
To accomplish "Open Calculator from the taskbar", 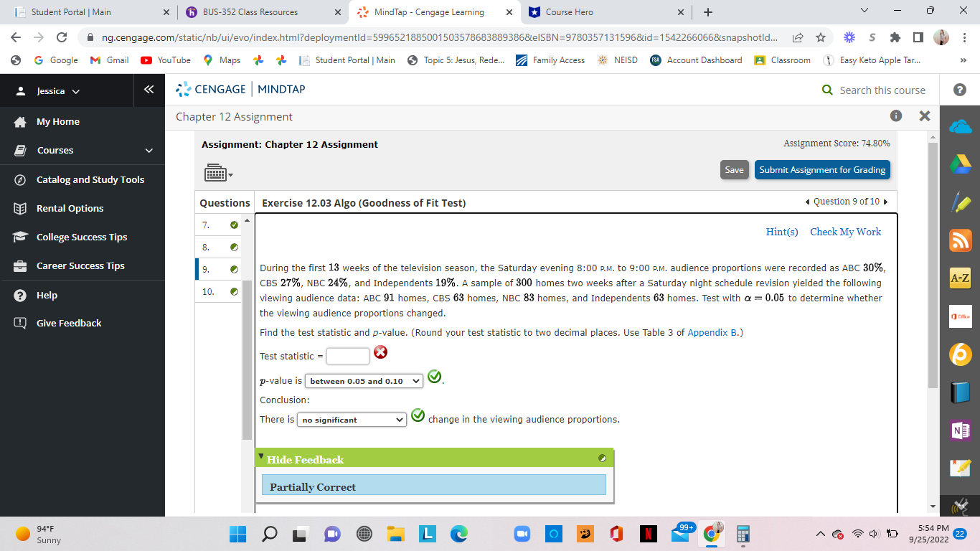I will point(743,534).
